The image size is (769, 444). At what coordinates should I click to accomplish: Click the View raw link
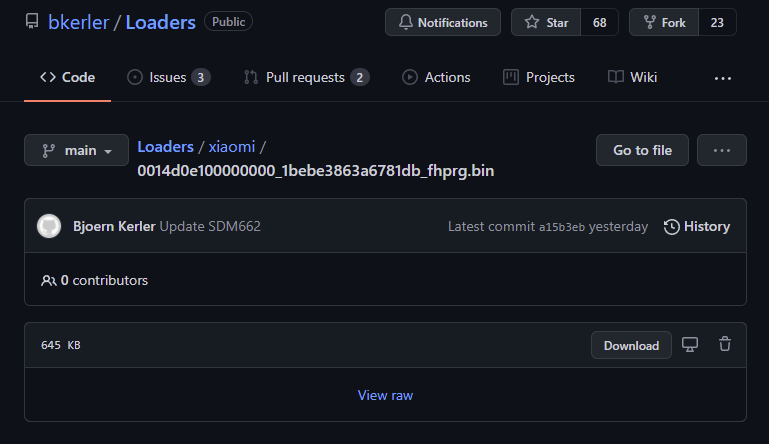(385, 395)
